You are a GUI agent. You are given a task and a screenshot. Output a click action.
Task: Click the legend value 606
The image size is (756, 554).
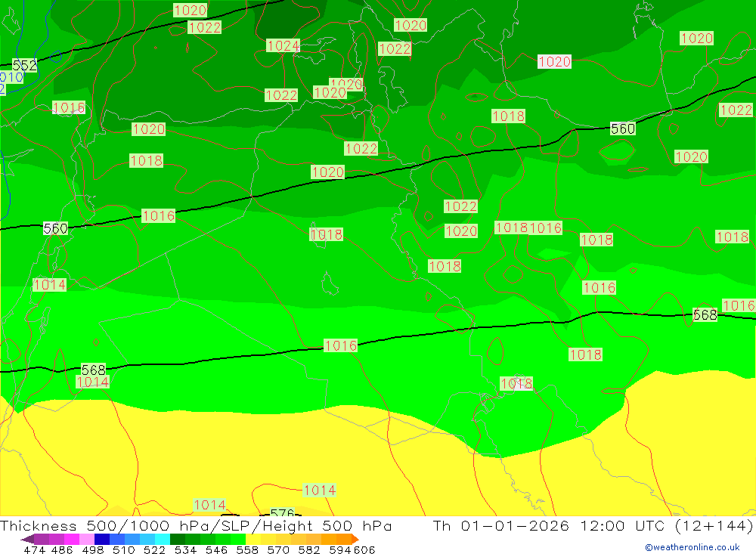coord(364,549)
